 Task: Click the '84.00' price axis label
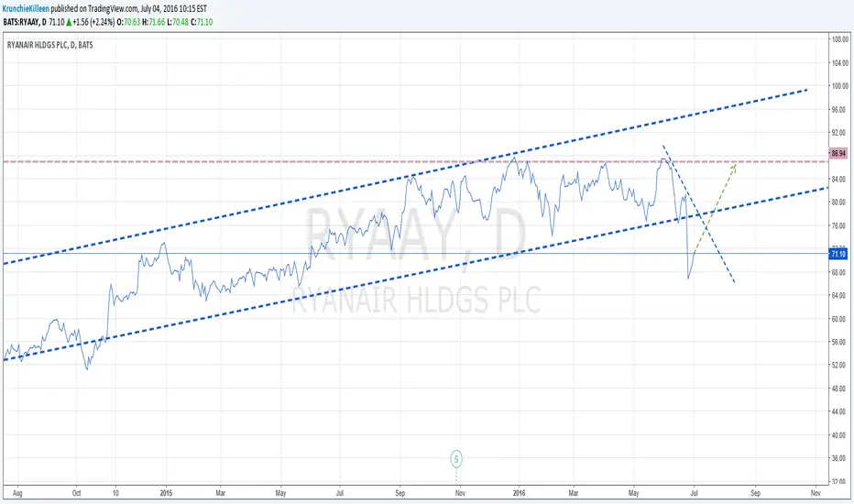click(838, 180)
